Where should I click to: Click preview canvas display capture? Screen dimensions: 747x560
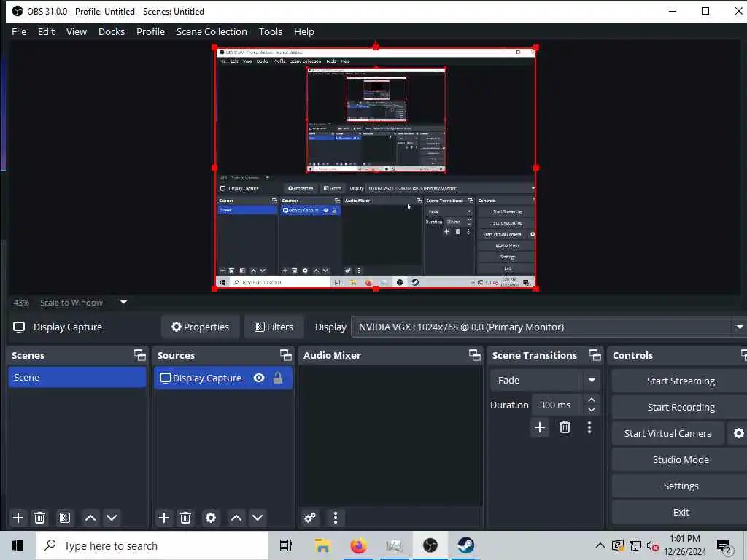376,168
